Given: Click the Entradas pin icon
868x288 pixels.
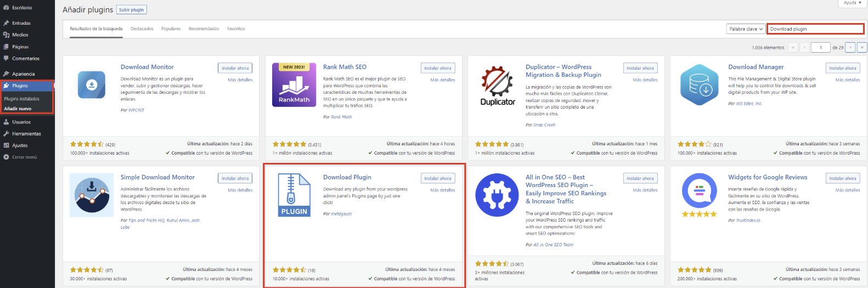Looking at the screenshot, I should (6, 23).
